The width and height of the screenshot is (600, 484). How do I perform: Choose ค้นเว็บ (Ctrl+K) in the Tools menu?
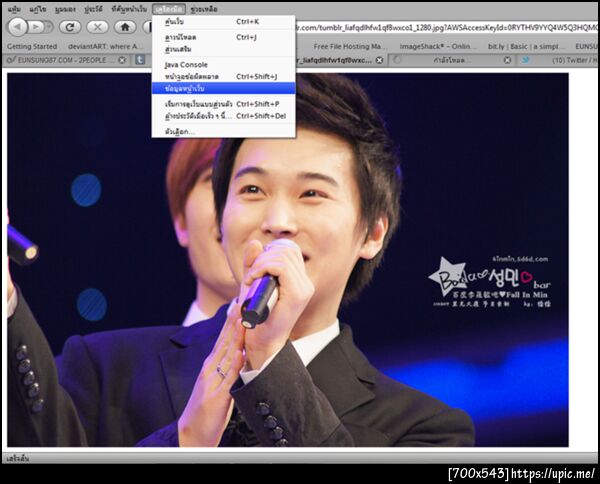[224, 22]
